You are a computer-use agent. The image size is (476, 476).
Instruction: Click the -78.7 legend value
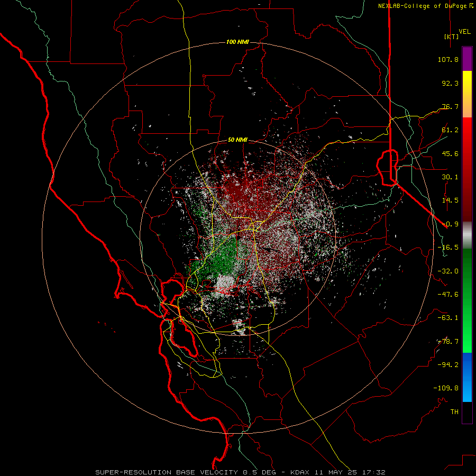(x=448, y=342)
